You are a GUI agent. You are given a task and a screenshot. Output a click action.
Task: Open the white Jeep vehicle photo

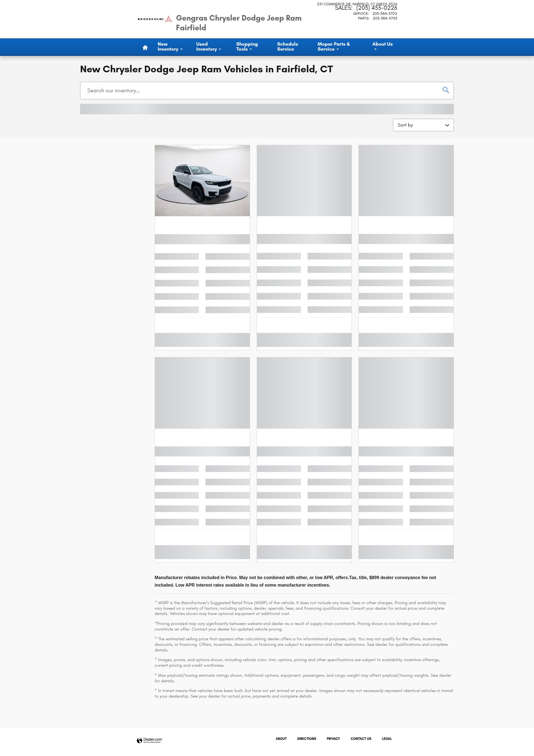(202, 181)
